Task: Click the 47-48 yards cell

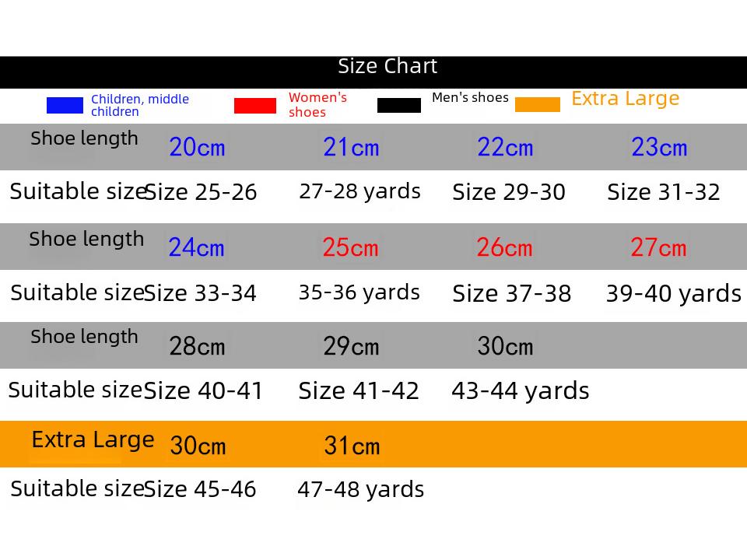Action: [360, 489]
